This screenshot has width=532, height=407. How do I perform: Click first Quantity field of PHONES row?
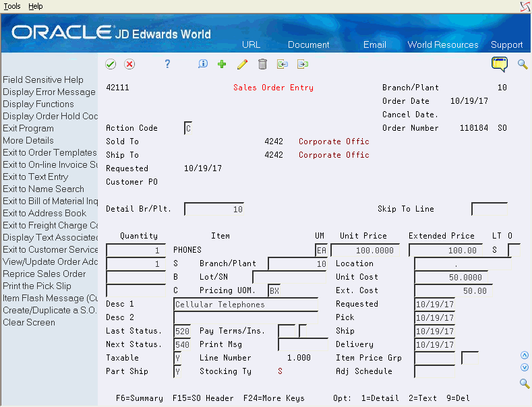point(136,250)
